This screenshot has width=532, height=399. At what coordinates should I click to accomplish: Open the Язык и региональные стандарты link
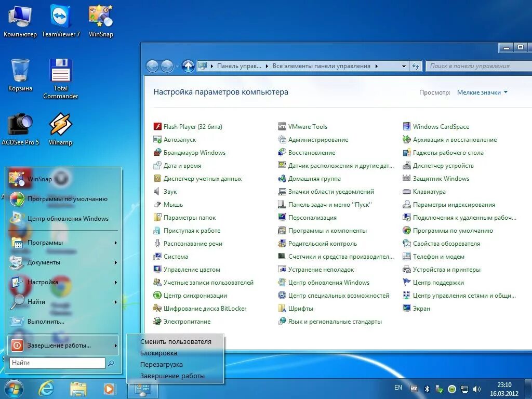[x=335, y=321]
